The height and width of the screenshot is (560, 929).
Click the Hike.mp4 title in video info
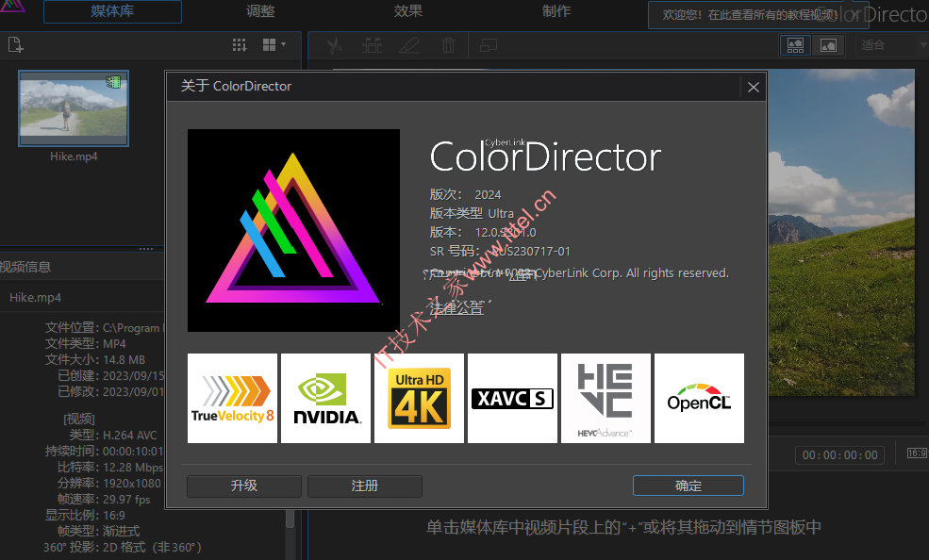(36, 297)
